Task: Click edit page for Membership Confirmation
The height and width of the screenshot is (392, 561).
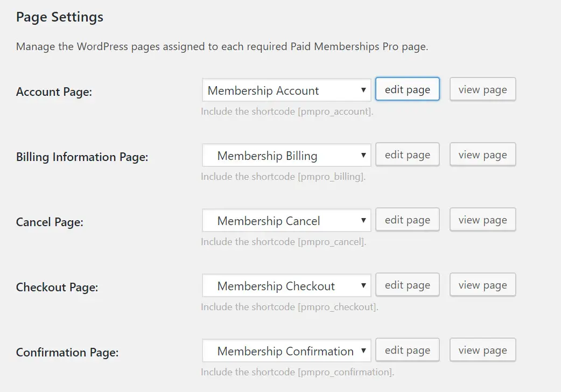Action: [x=407, y=349]
